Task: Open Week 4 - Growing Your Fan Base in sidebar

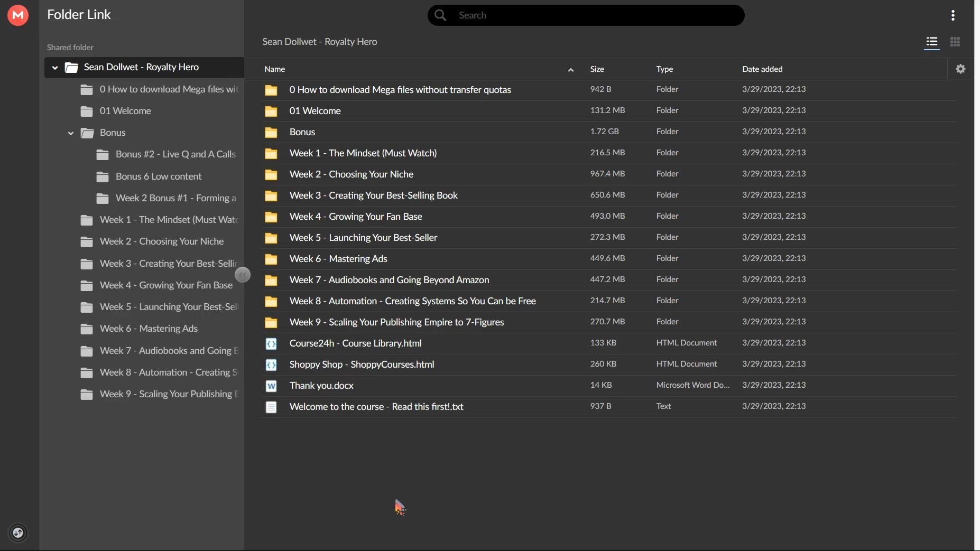Action: point(166,285)
